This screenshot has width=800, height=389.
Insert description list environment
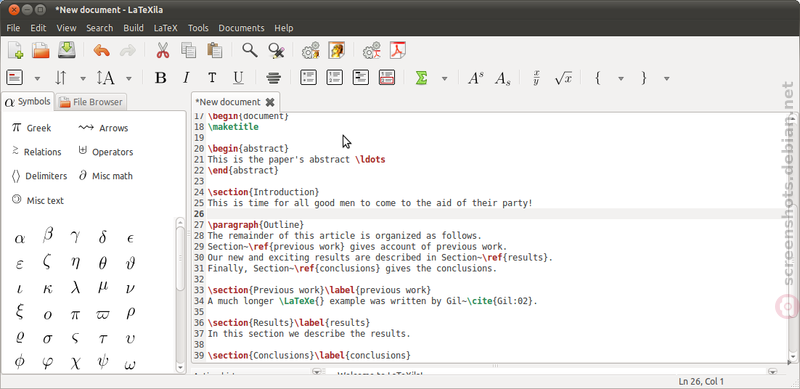click(361, 78)
